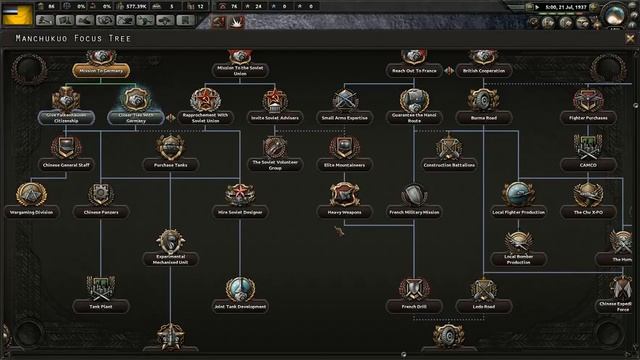Select French Drill focus
This screenshot has width=640, height=360.
[414, 307]
